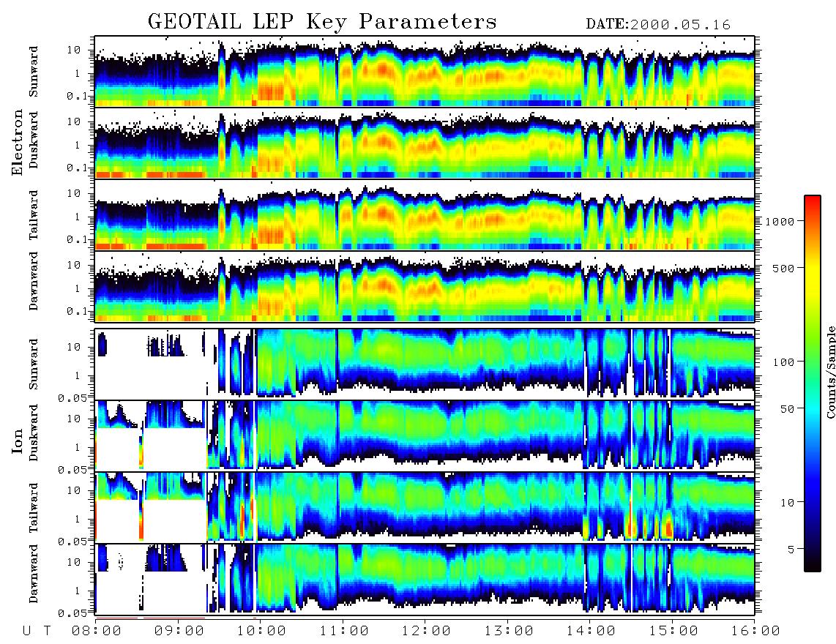Screen dimensions: 836x644
Task: Click the "Sunward" label of the Electron group
Action: tap(34, 72)
